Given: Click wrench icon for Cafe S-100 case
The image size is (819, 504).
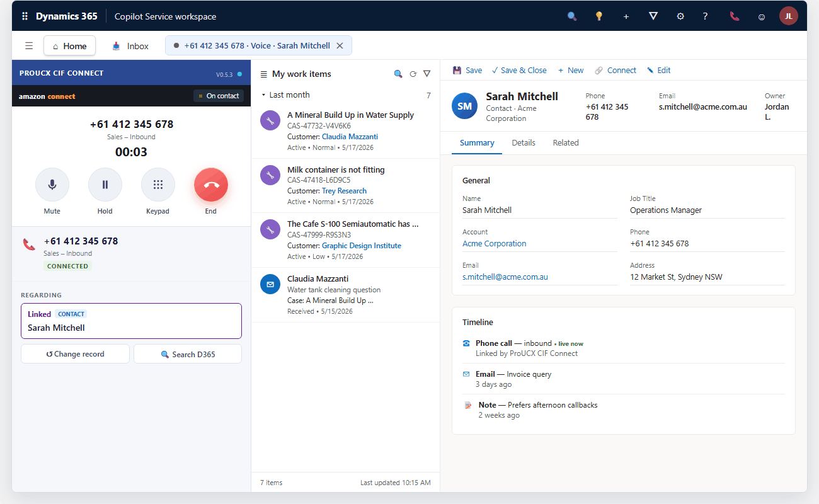Looking at the screenshot, I should pyautogui.click(x=270, y=229).
